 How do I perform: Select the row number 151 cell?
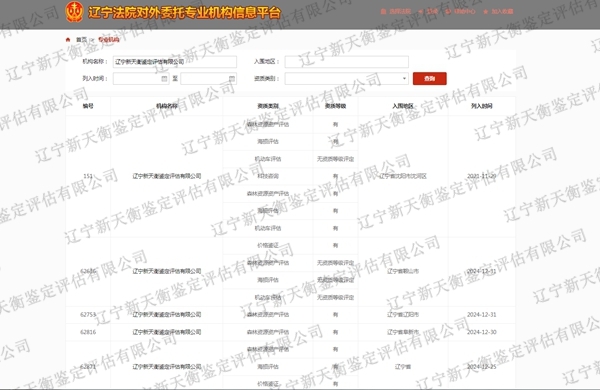pyautogui.click(x=88, y=176)
